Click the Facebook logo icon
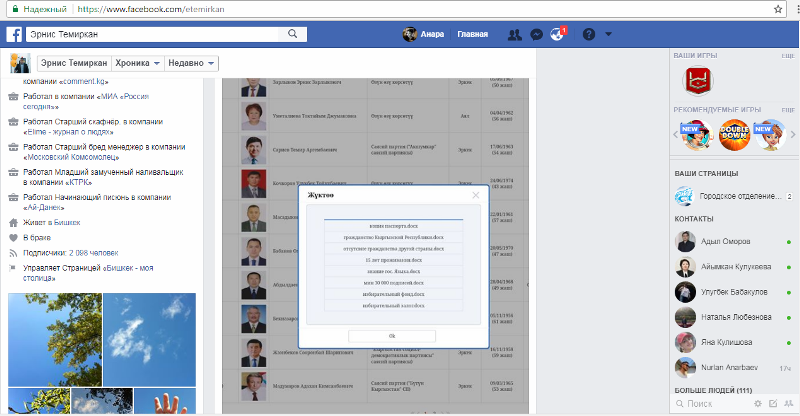The image size is (800, 416). [x=15, y=34]
